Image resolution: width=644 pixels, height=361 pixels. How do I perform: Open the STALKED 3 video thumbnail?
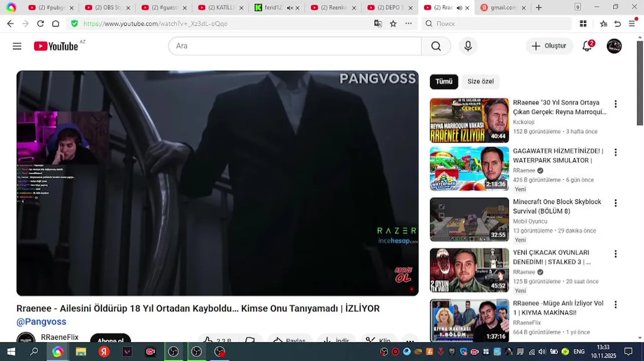pyautogui.click(x=469, y=270)
